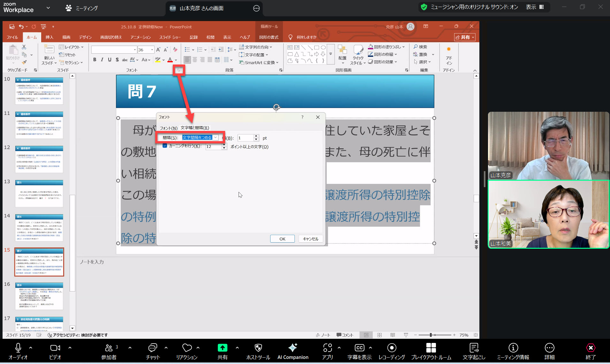This screenshot has width=610, height=364.
Task: Open the AI Companion sparkle icon
Action: pos(293,348)
